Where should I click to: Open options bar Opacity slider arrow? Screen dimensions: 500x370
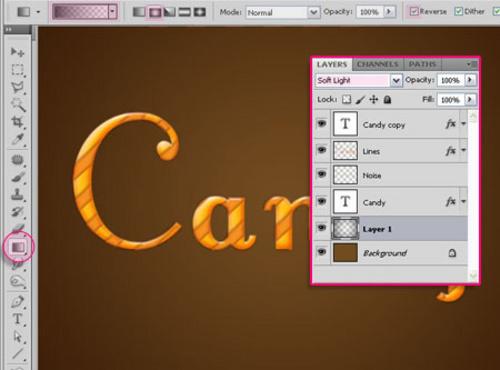click(x=389, y=12)
